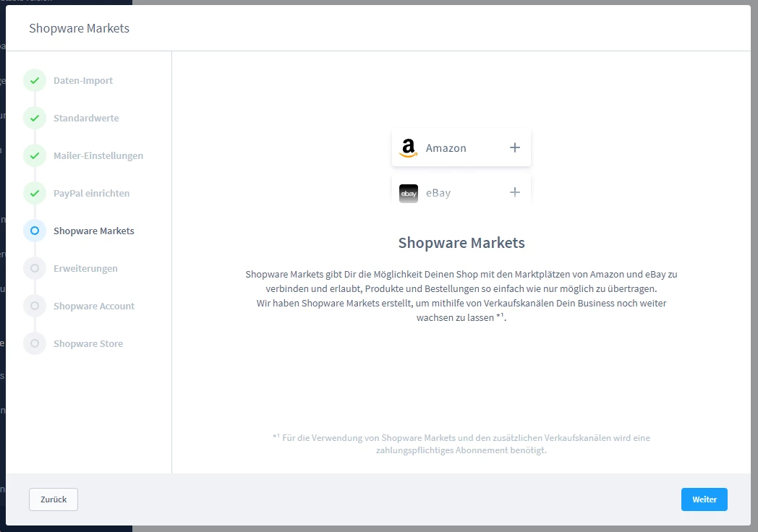Click the Mailer-Einstellungen checkmark icon
The height and width of the screenshot is (532, 758).
pos(35,155)
